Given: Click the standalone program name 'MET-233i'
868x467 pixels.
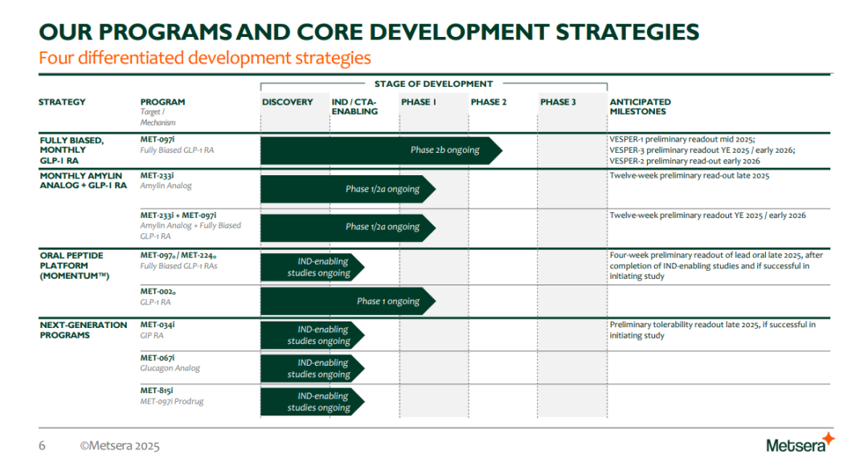Looking at the screenshot, I should (157, 175).
